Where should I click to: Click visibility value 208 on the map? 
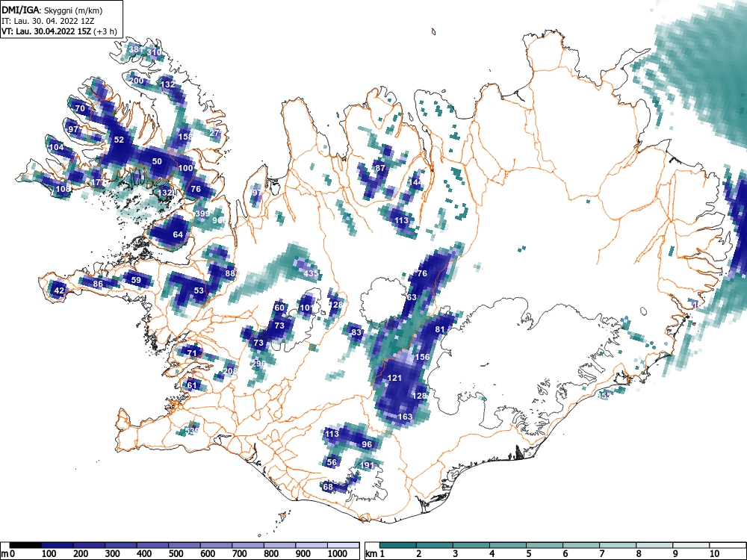[x=230, y=371]
